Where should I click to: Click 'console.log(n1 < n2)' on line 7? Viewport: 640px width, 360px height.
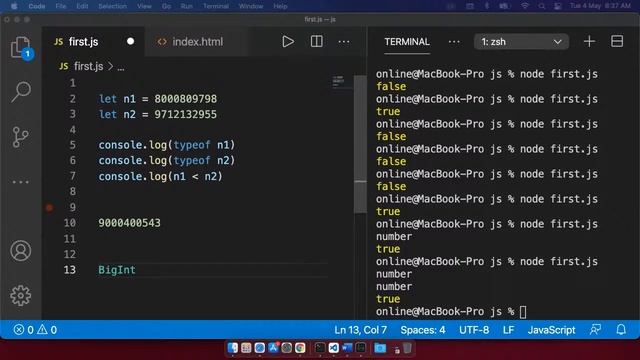pos(160,176)
